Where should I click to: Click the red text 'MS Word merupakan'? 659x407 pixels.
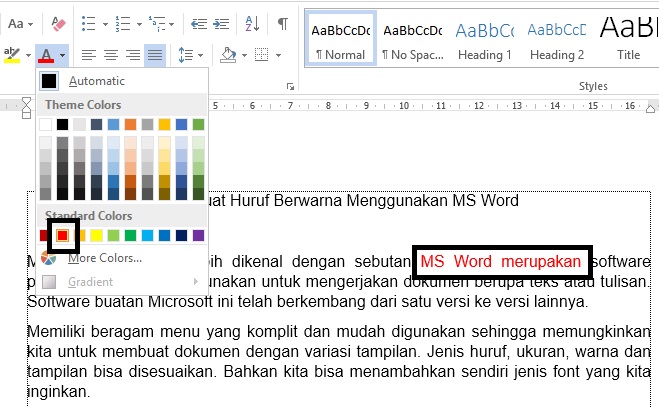[x=501, y=262]
